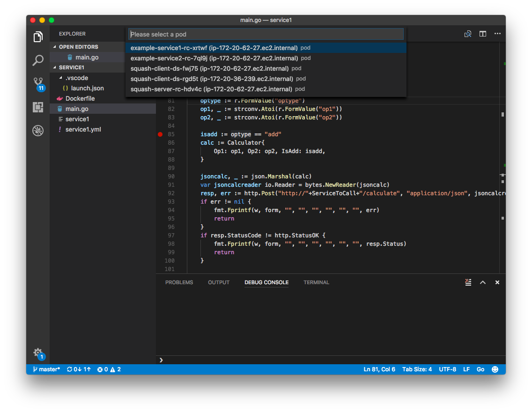Synchronize changes in the status bar
The image size is (532, 412).
(x=79, y=369)
